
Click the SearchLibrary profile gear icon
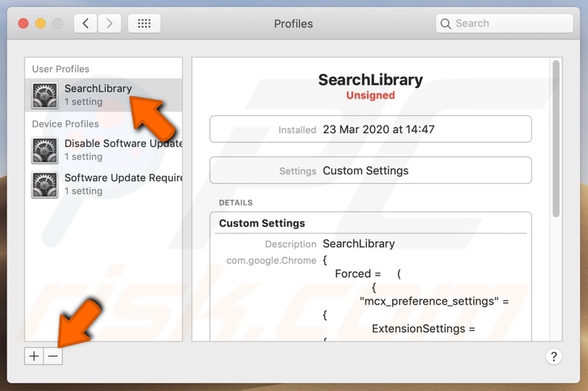coord(45,95)
